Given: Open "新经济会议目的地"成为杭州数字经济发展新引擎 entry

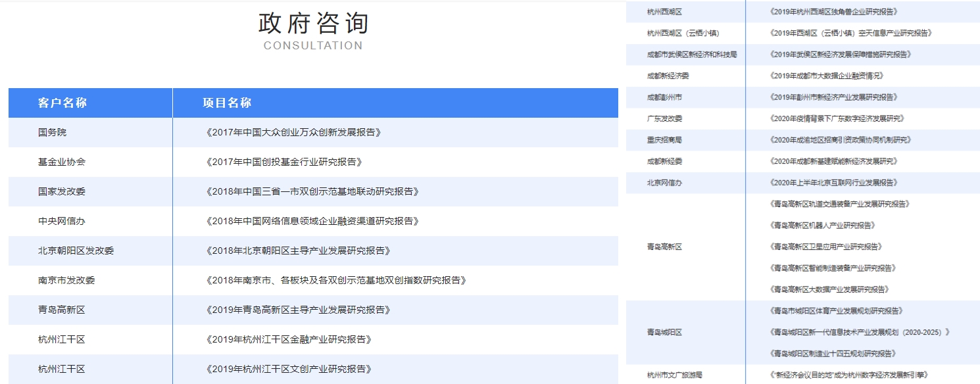Looking at the screenshot, I should point(848,375).
